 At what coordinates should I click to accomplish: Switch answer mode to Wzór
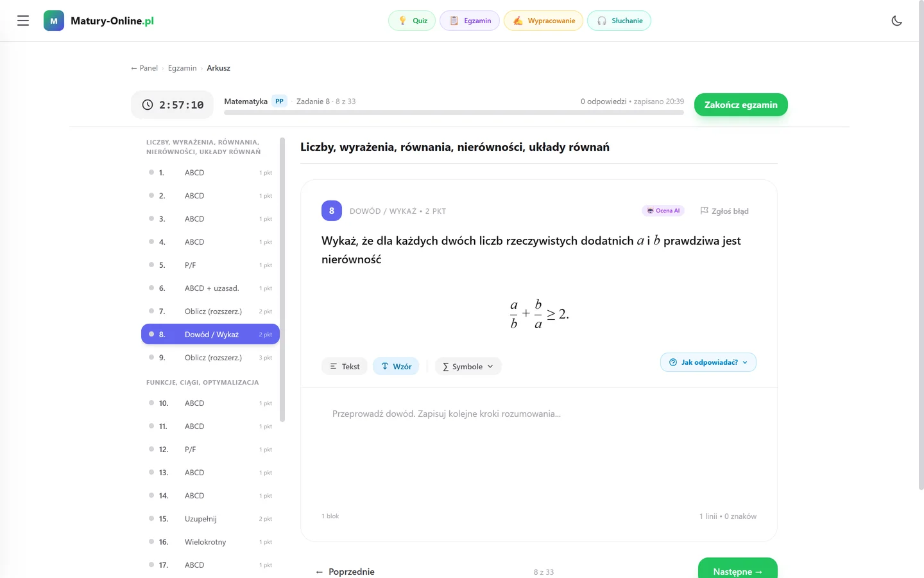[x=397, y=366]
